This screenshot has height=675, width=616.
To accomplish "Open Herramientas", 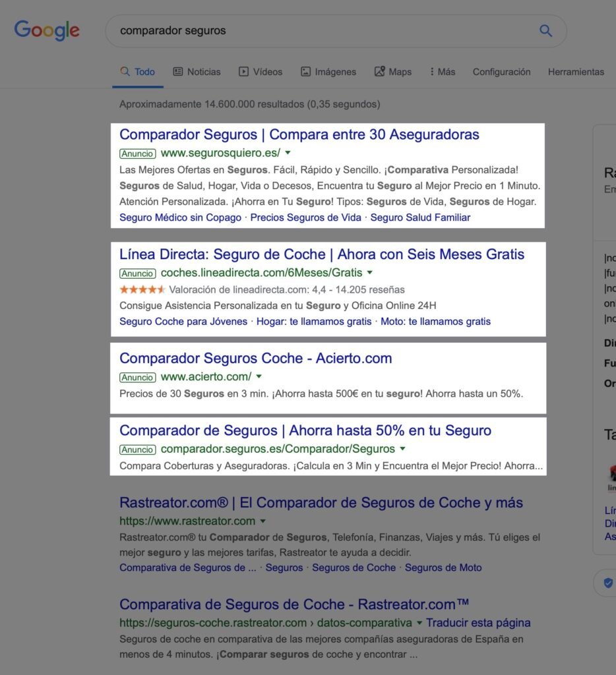I will [576, 72].
